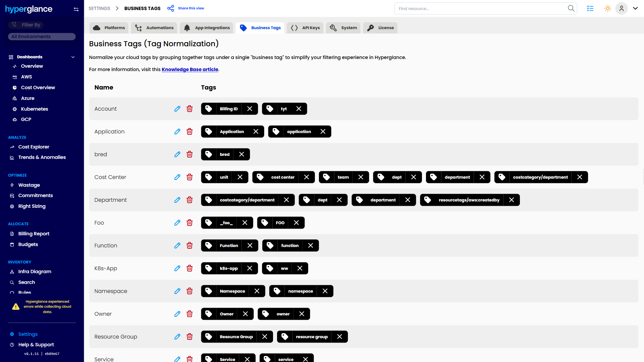The height and width of the screenshot is (362, 644).
Task: Open Cost Explorer in sidebar
Action: click(34, 147)
